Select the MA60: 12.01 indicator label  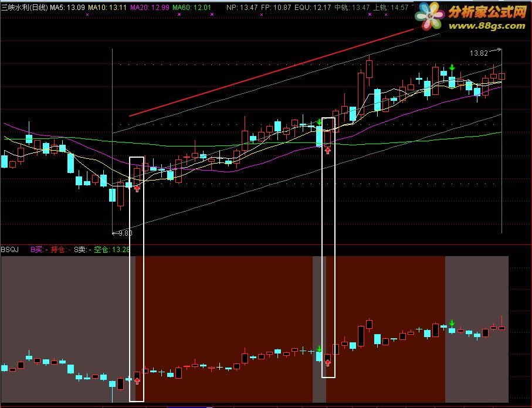(192, 7)
